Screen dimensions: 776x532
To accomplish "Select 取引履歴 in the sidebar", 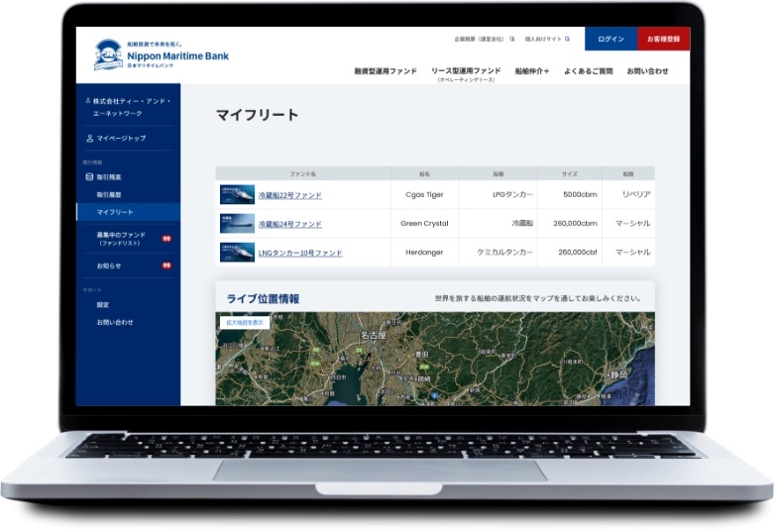I will coord(109,194).
